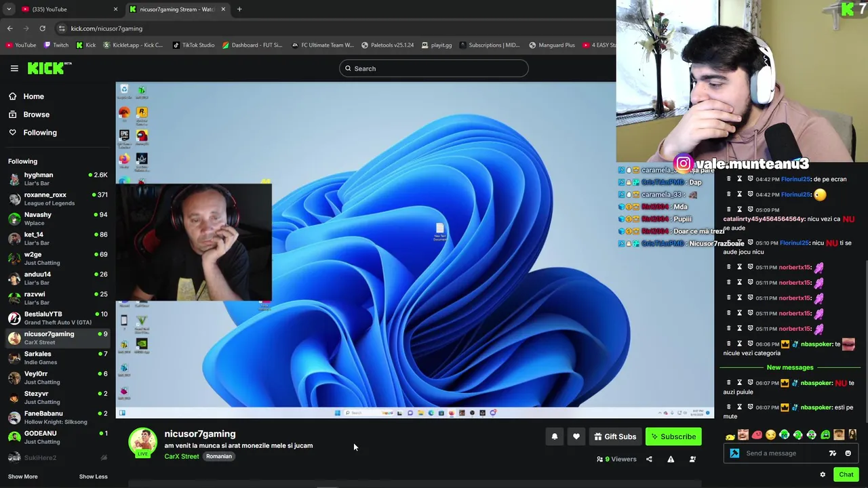Open the playit.gg bookmark
Screen dimensions: 868x488
(x=436, y=45)
